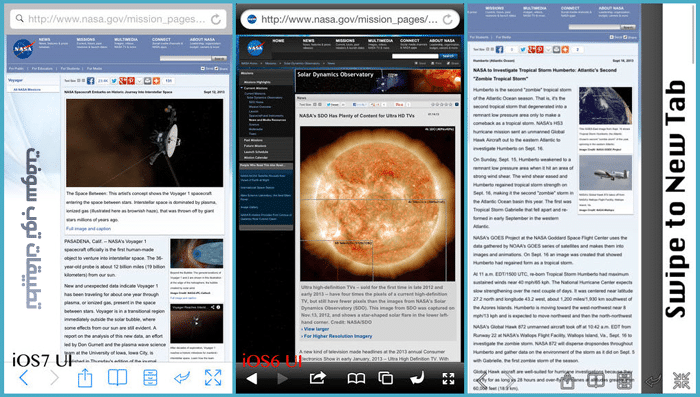Open the tabs drawer icon in iOS7 toolbar

click(x=150, y=378)
